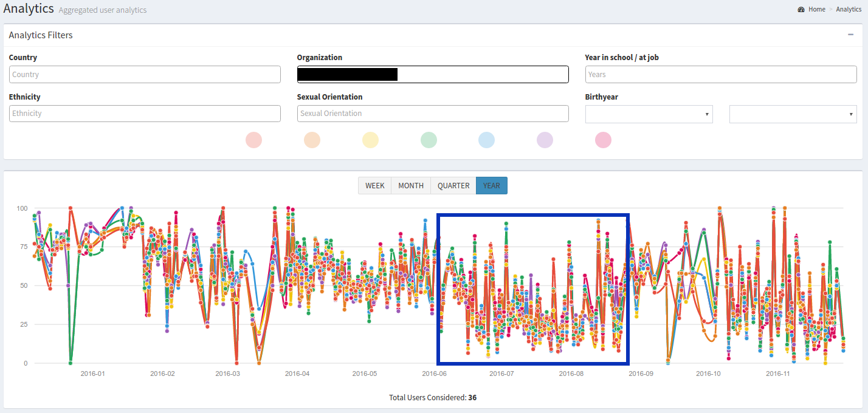Click the Aggregated user analytics subtitle

click(103, 10)
